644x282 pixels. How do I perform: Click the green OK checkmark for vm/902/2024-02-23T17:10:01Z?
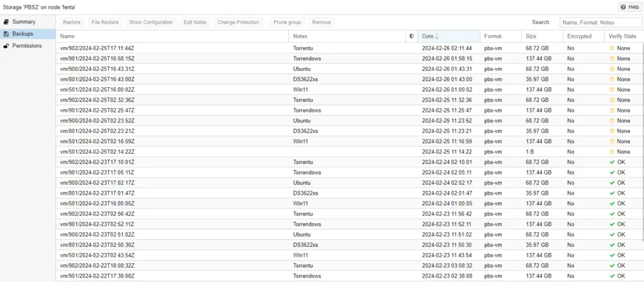(612, 162)
